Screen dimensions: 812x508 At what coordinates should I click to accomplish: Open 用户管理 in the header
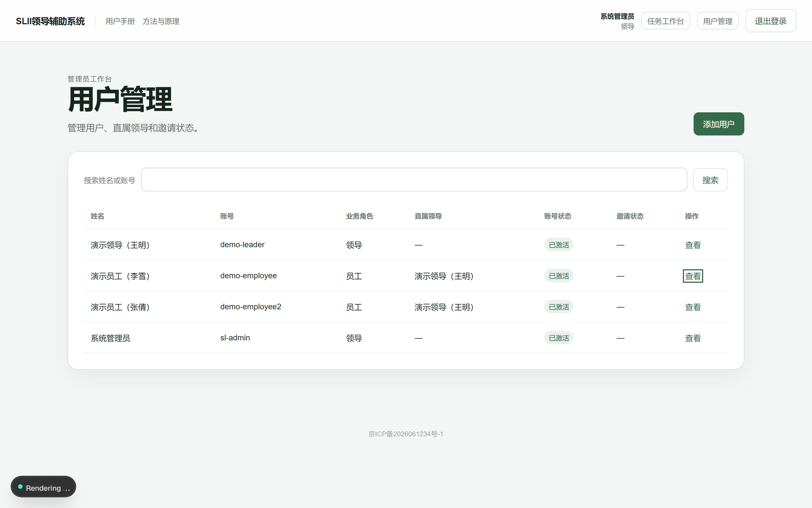pos(718,21)
